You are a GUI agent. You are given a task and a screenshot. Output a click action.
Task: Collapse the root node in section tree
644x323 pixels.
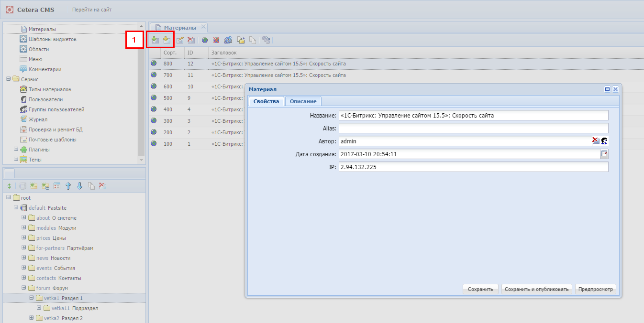pyautogui.click(x=8, y=197)
